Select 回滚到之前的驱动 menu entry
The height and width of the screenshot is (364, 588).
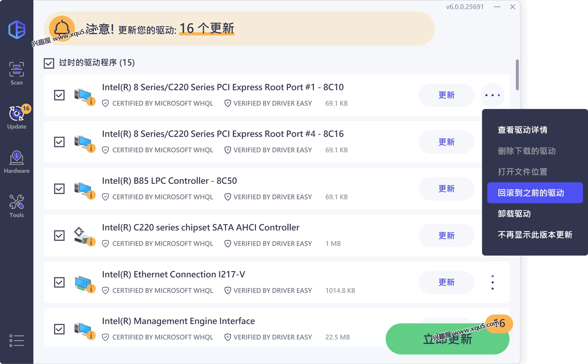[535, 193]
